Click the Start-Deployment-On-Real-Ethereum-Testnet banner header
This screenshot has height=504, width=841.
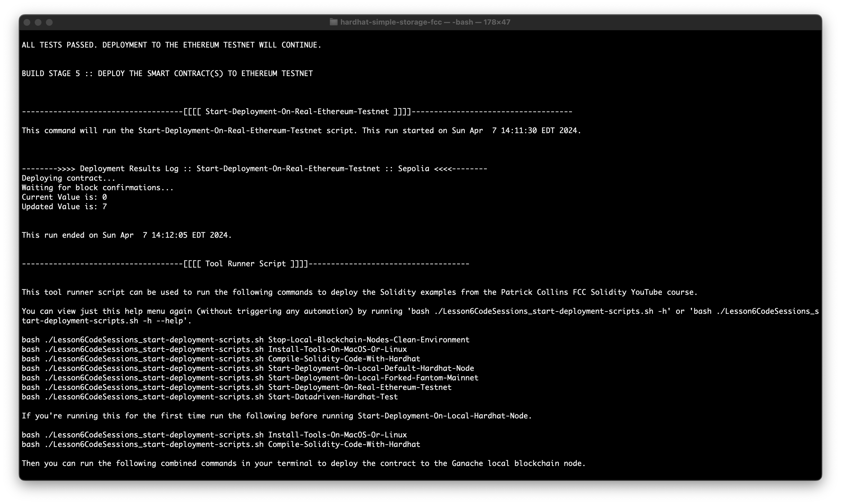coord(297,112)
